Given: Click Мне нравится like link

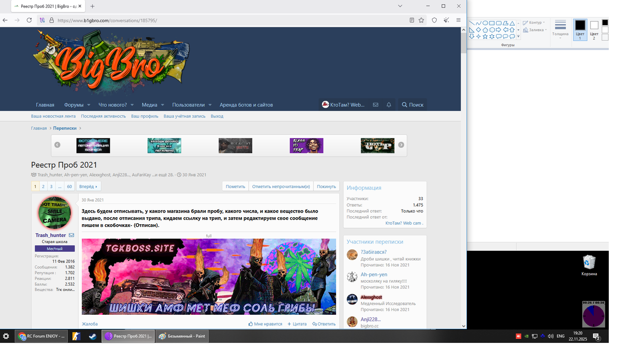Looking at the screenshot, I should point(265,324).
